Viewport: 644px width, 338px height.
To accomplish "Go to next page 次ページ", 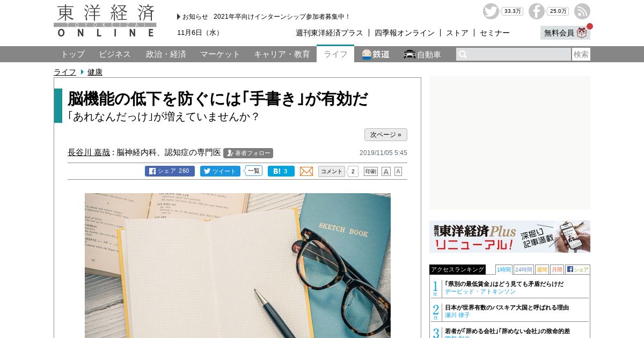I will (x=386, y=135).
